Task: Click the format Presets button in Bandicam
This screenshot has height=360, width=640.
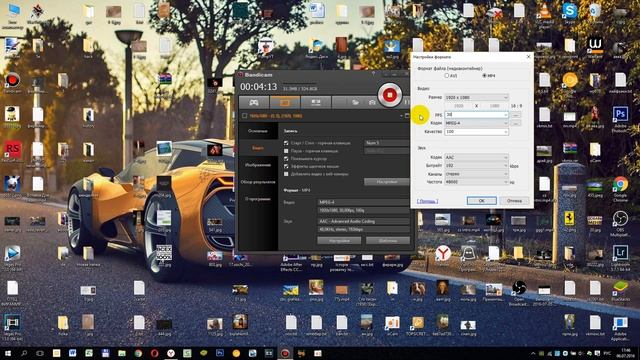Action: tap(388, 241)
